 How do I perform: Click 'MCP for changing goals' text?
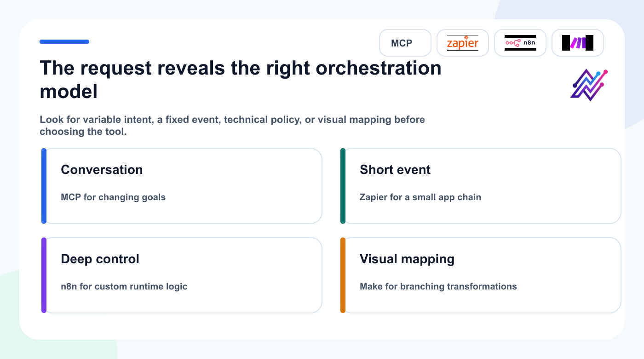point(113,197)
